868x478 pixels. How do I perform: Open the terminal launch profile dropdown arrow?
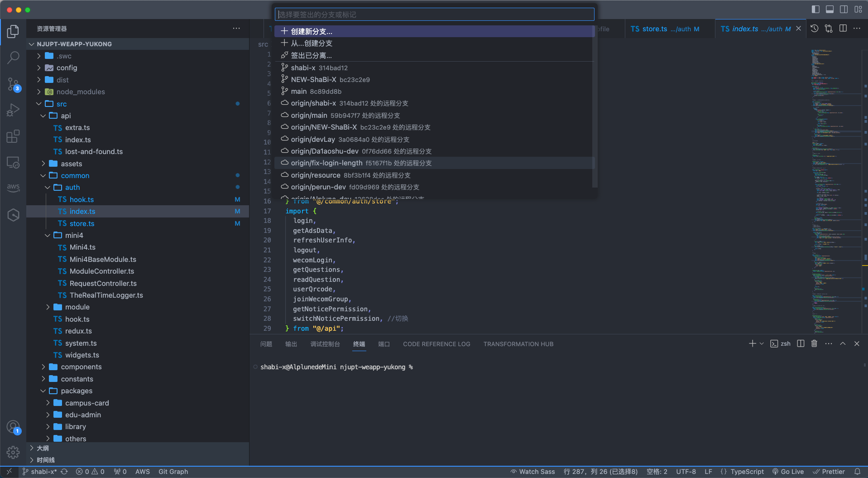click(x=762, y=343)
